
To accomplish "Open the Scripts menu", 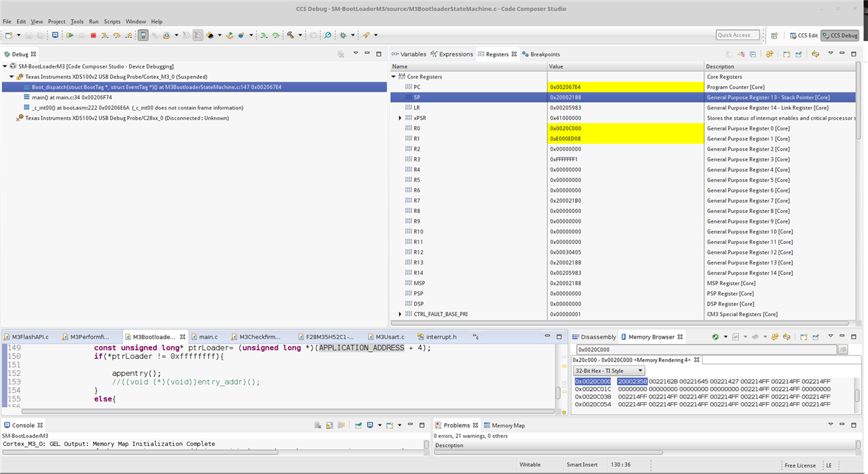I will (112, 22).
